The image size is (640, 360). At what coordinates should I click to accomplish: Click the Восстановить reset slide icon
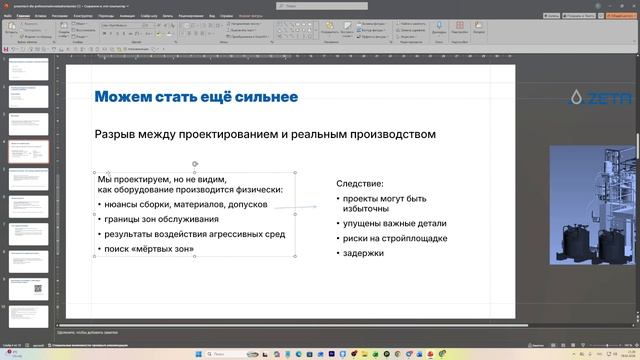click(84, 30)
